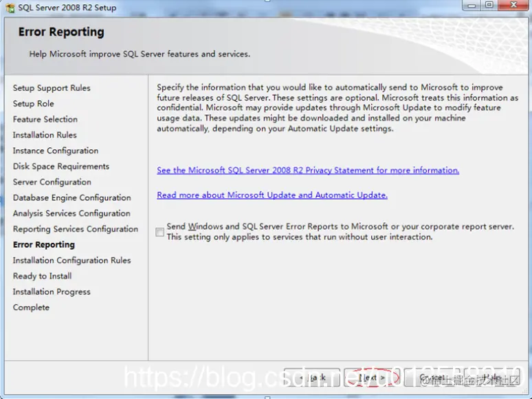The image size is (532, 399).
Task: Cancel the SQL Server setup
Action: 432,377
